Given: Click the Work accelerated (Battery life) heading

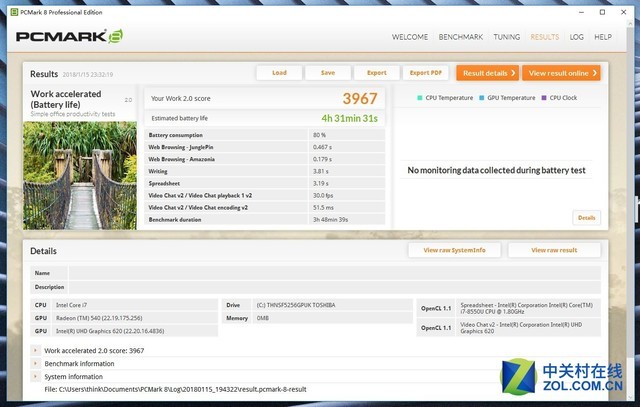Looking at the screenshot, I should [66, 99].
